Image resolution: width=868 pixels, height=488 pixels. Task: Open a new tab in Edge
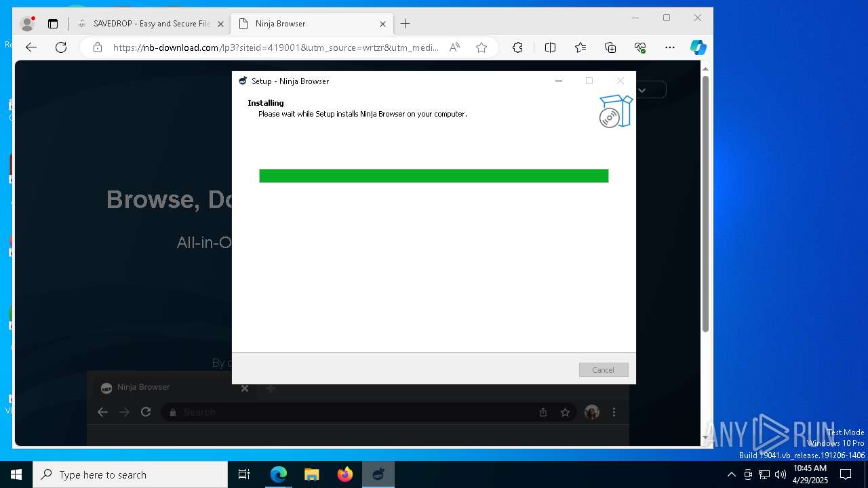(406, 24)
